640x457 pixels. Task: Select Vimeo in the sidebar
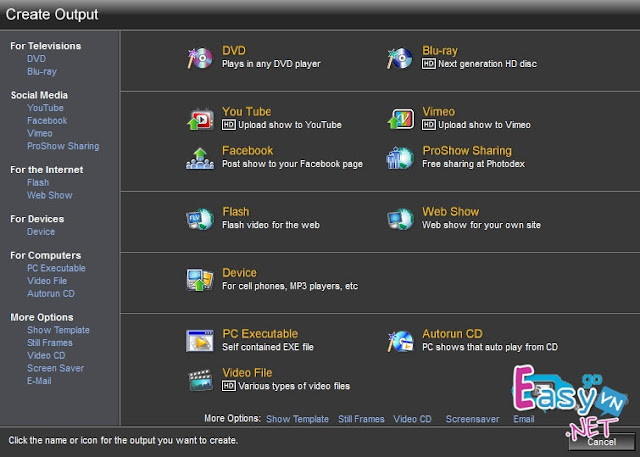click(40, 133)
